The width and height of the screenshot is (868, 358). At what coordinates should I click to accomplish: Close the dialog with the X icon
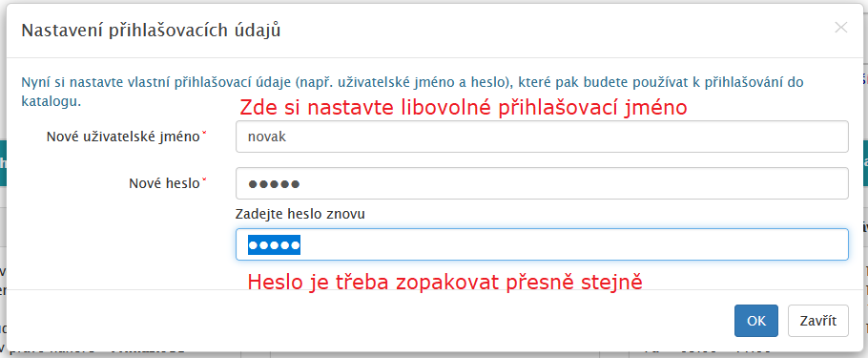pos(840,28)
